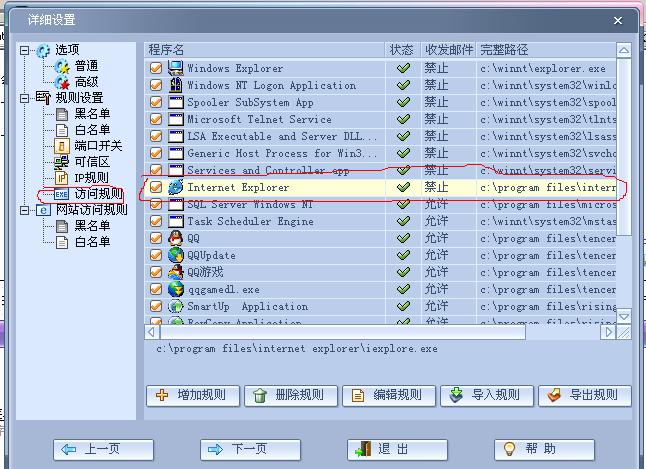Collapse the 网站访问规则 tree node
Screen dimensions: 646x469
25,210
